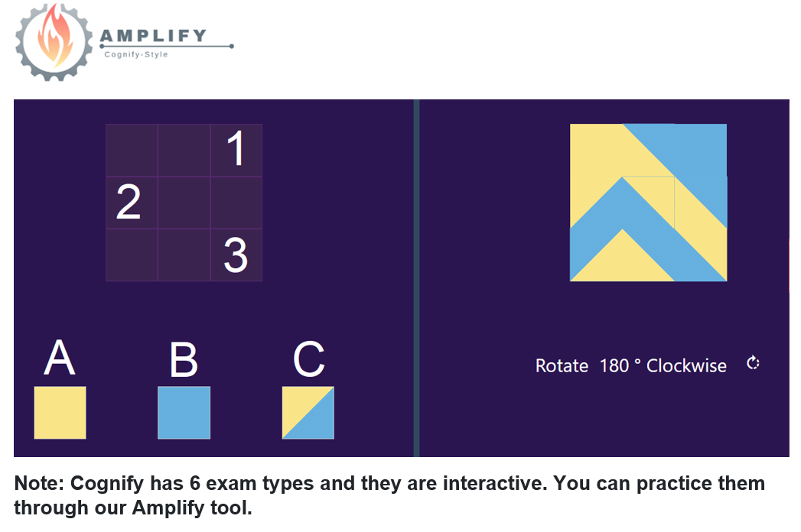Click the empty middle-right grid cell

pos(236,203)
